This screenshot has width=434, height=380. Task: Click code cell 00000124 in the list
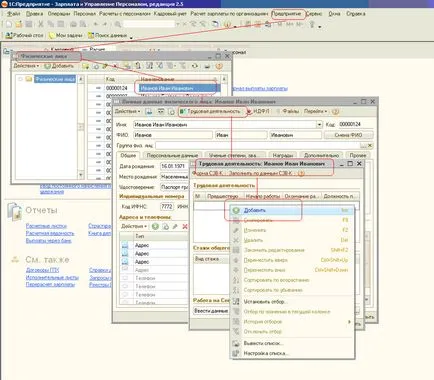[117, 88]
